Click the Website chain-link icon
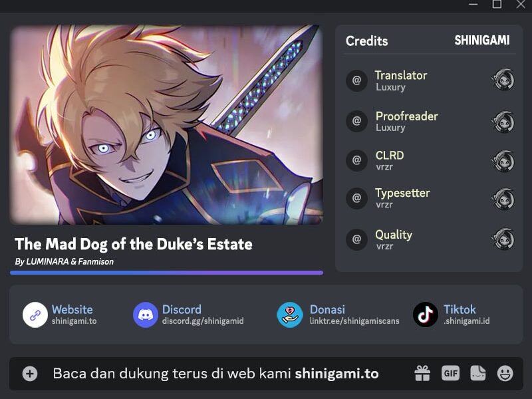 point(35,315)
